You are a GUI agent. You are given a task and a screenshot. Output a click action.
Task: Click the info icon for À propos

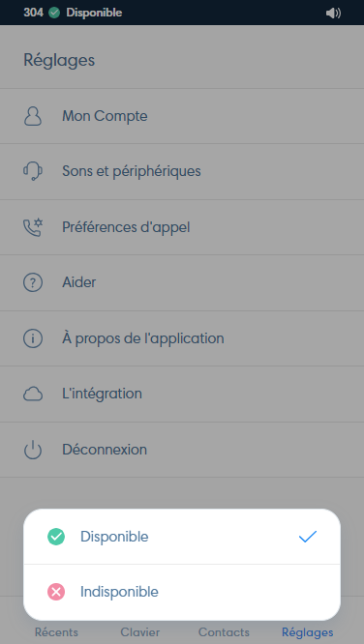33,338
